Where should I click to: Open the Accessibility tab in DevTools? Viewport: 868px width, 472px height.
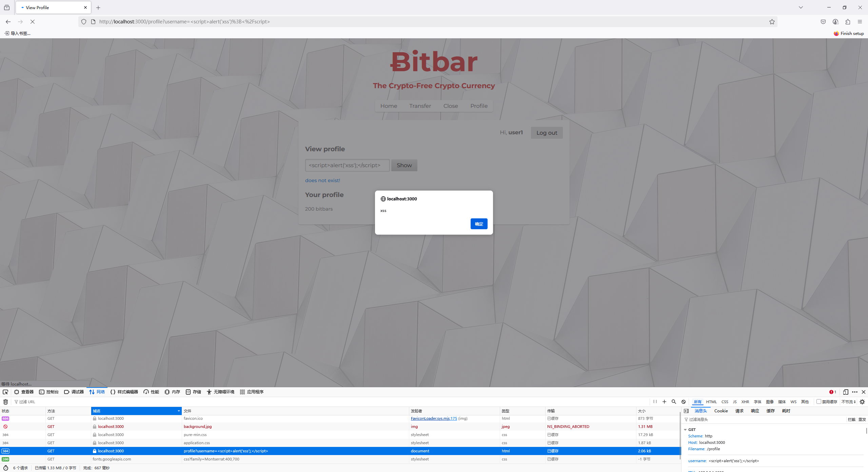coord(220,392)
